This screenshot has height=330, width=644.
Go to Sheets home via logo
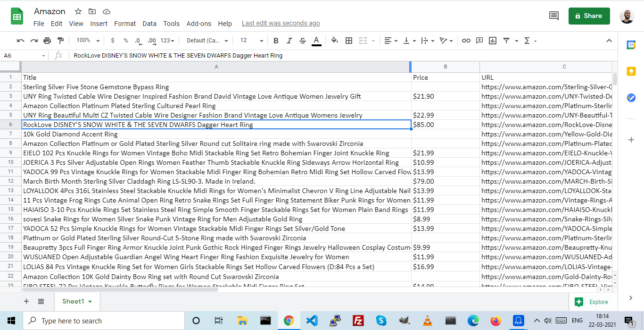17,17
